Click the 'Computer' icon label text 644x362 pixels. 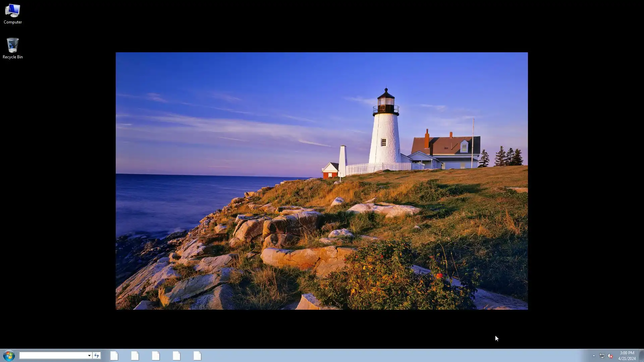(13, 22)
